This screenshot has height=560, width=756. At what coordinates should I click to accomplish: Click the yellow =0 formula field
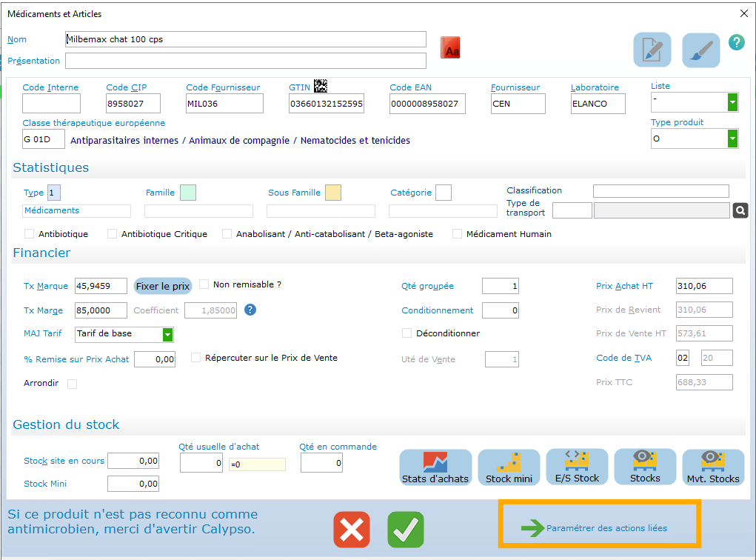pos(257,464)
